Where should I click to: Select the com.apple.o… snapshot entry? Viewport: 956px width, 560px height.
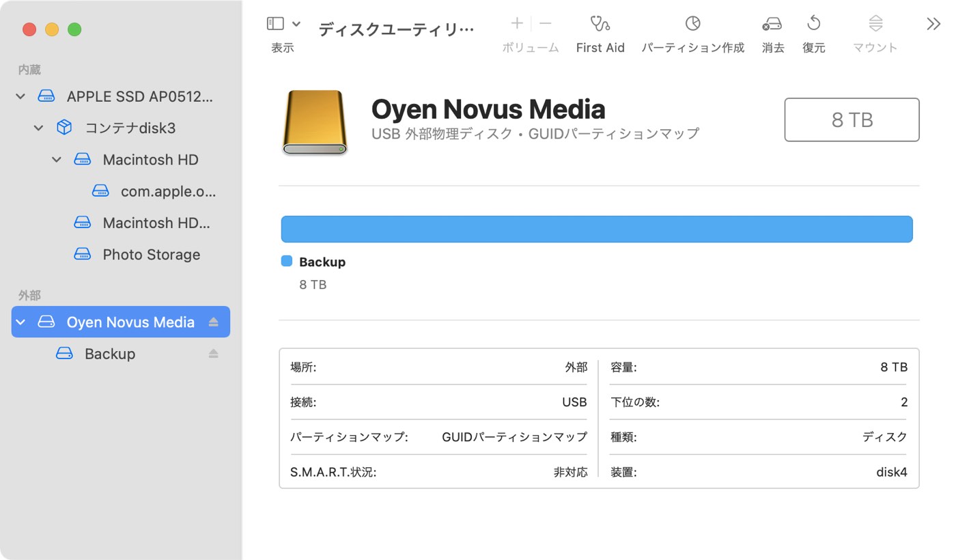click(168, 192)
